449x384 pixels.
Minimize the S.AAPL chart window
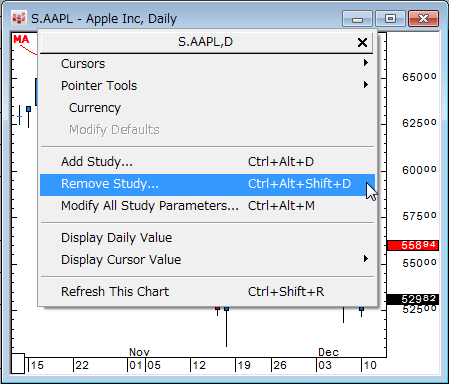[357, 18]
